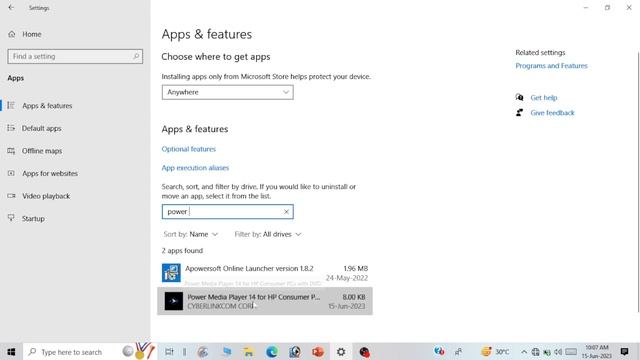This screenshot has height=360, width=640.
Task: Open the Anywhere install source dropdown
Action: (227, 92)
